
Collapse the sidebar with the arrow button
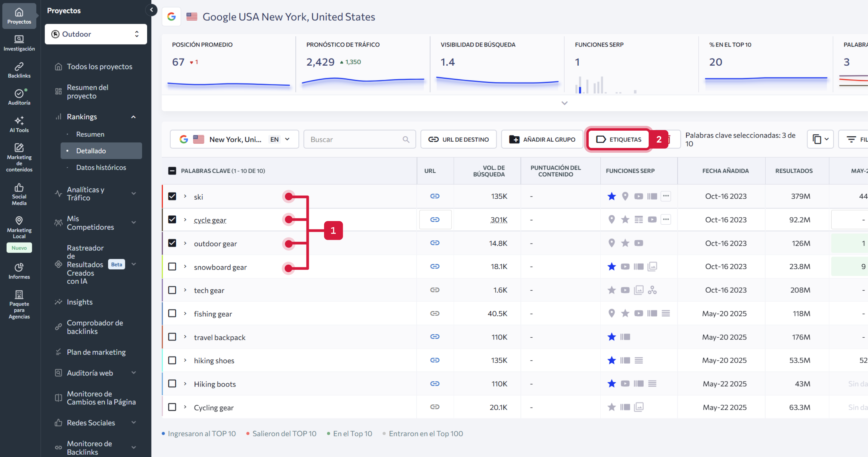pos(151,10)
